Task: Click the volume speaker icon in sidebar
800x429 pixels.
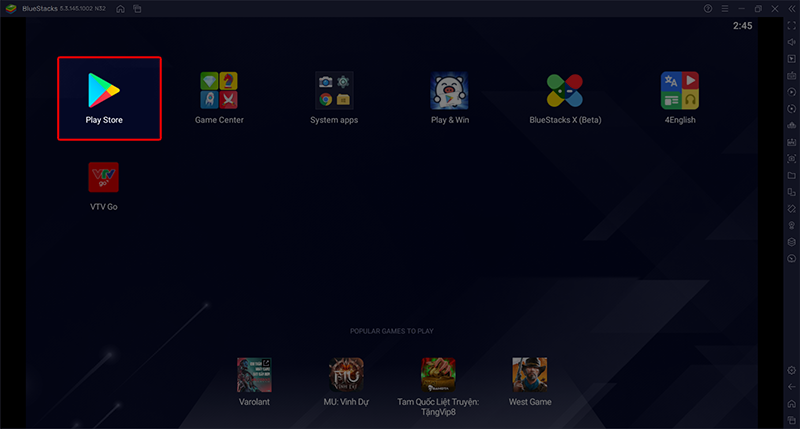Action: tap(792, 42)
